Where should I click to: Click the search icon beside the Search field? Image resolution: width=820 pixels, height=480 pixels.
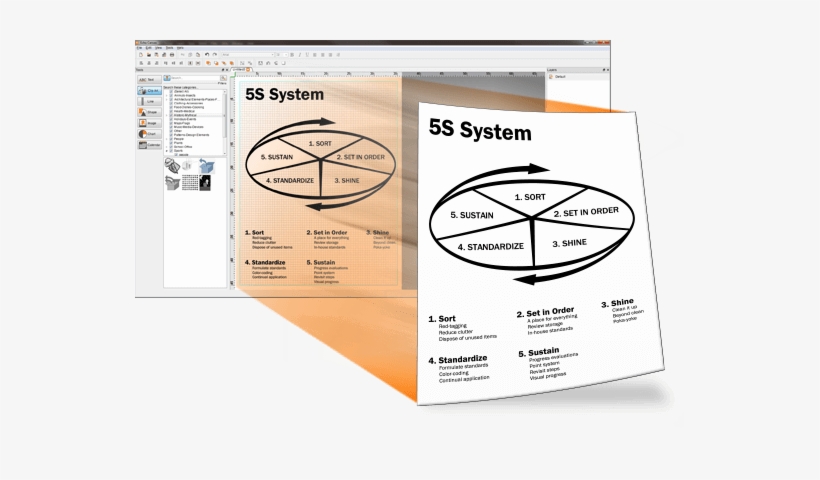coord(223,78)
